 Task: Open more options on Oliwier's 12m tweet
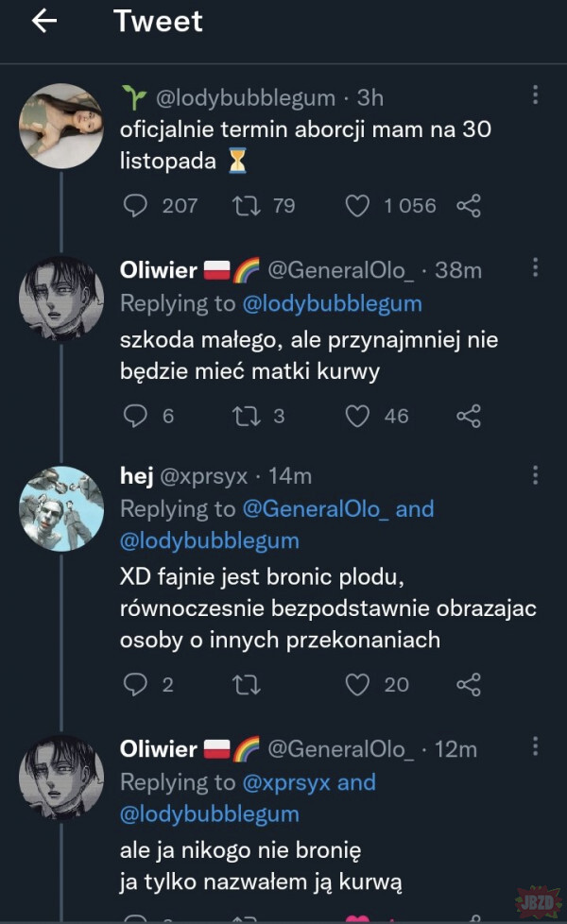[535, 747]
